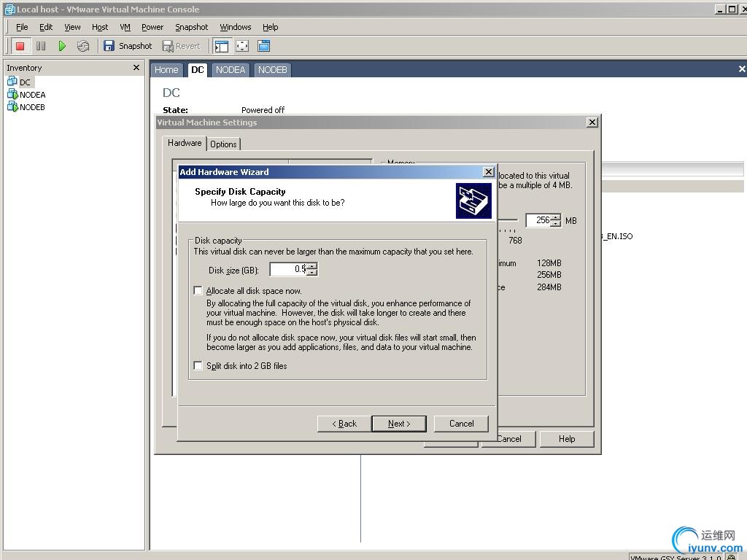Click the disk wizard header image
The height and width of the screenshot is (560, 747).
coord(473,201)
